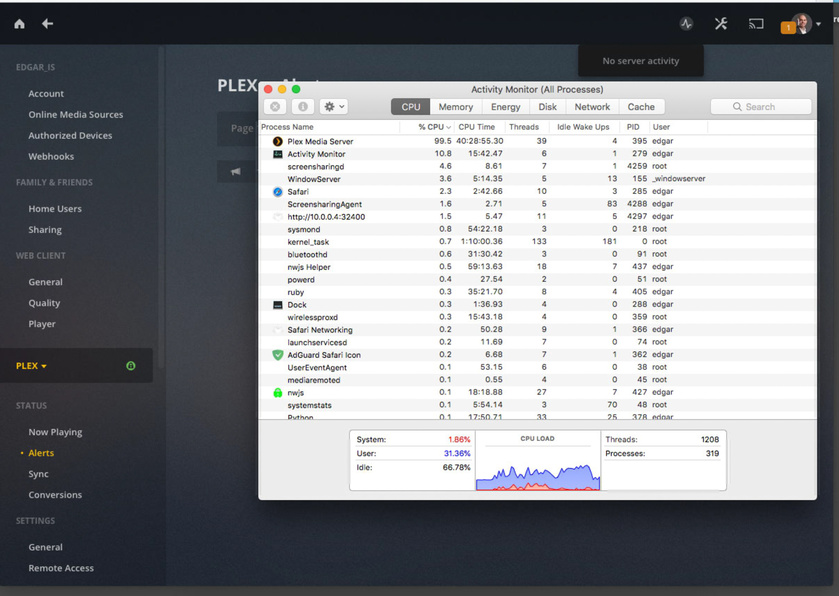Open Sharing settings

point(45,230)
